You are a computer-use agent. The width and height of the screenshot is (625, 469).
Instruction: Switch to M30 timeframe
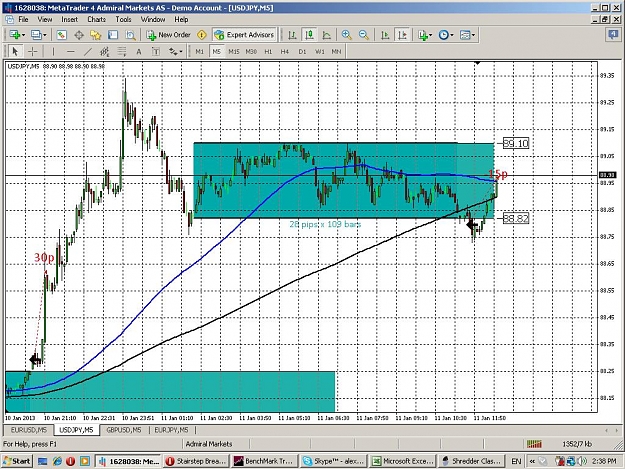[251, 51]
